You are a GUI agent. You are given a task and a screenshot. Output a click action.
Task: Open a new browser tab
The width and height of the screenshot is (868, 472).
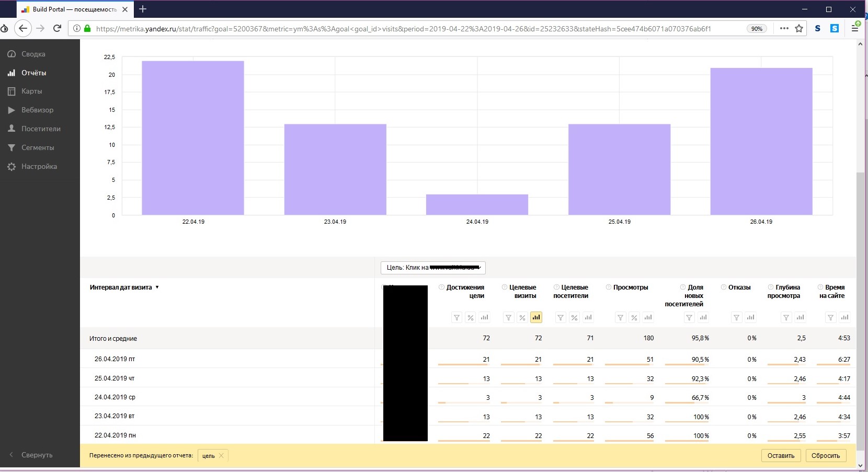[143, 9]
